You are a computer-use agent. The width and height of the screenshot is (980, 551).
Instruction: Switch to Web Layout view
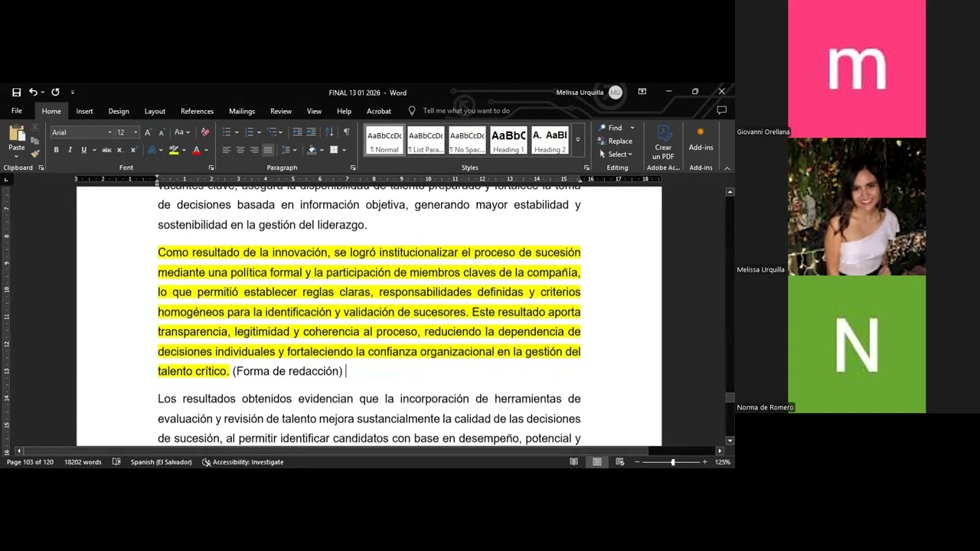coord(620,462)
